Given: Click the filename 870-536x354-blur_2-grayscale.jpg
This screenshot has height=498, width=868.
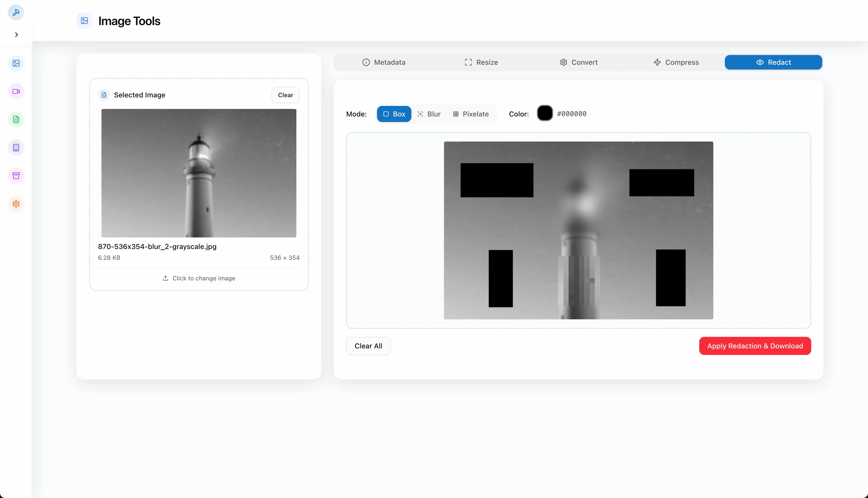Looking at the screenshot, I should [157, 246].
